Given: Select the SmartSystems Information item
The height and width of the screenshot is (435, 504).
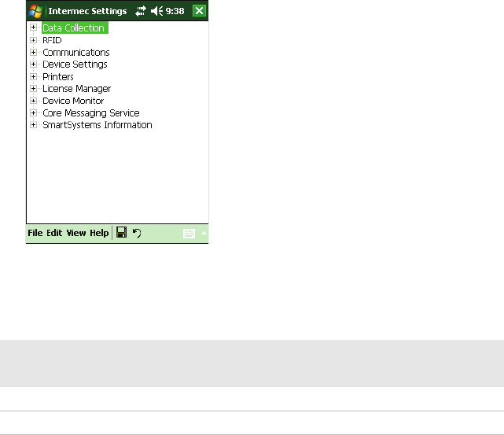Looking at the screenshot, I should click(97, 125).
